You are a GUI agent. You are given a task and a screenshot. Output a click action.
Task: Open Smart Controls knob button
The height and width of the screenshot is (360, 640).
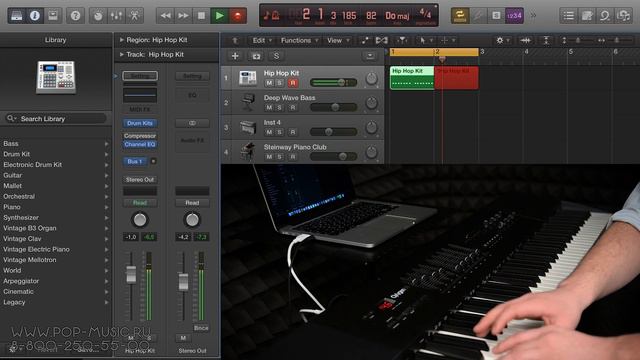(x=98, y=16)
